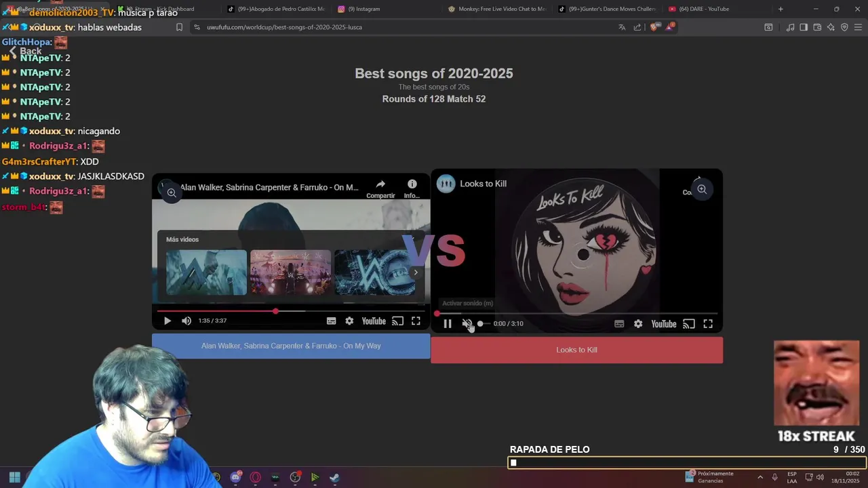Unmute the Looks to Kill video
This screenshot has height=488, width=868.
tap(467, 324)
